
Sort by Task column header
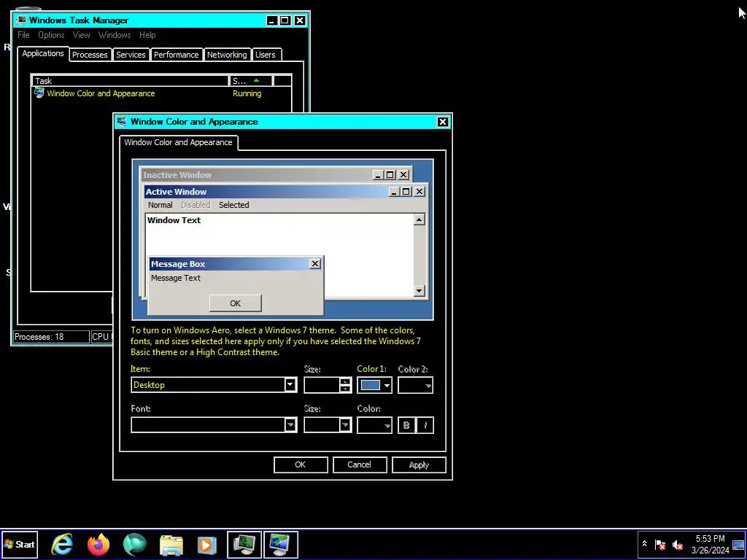(130, 80)
